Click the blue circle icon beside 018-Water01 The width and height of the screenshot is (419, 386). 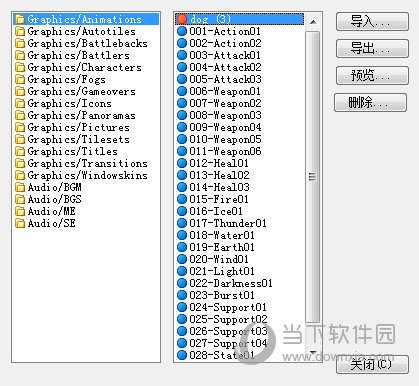(182, 235)
